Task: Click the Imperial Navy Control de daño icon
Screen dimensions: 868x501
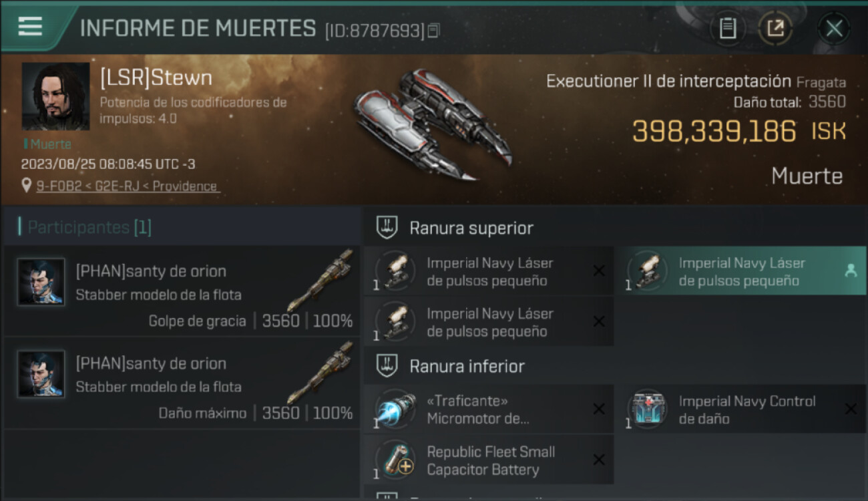Action: 647,409
